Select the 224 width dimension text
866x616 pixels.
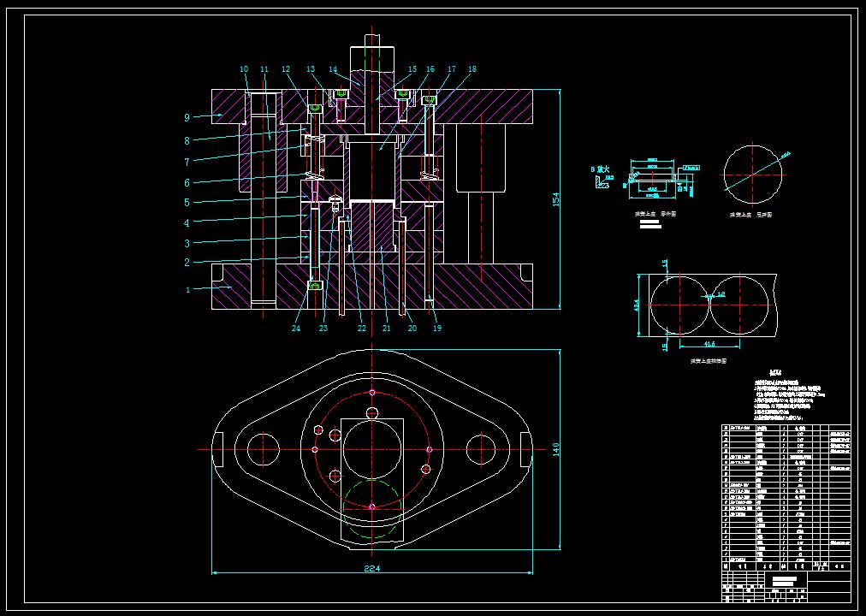[372, 568]
